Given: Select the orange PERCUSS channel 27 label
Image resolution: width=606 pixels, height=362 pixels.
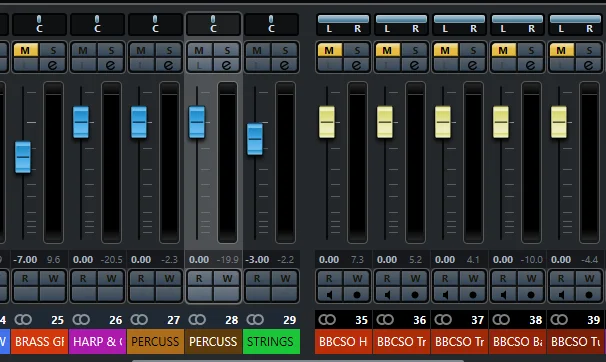Looking at the screenshot, I should [x=155, y=342].
